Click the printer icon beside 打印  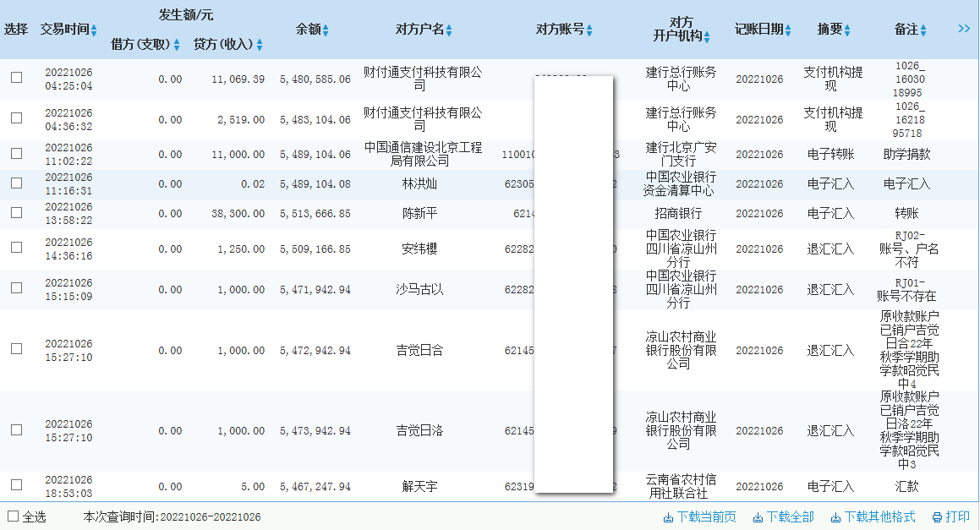pos(937,517)
